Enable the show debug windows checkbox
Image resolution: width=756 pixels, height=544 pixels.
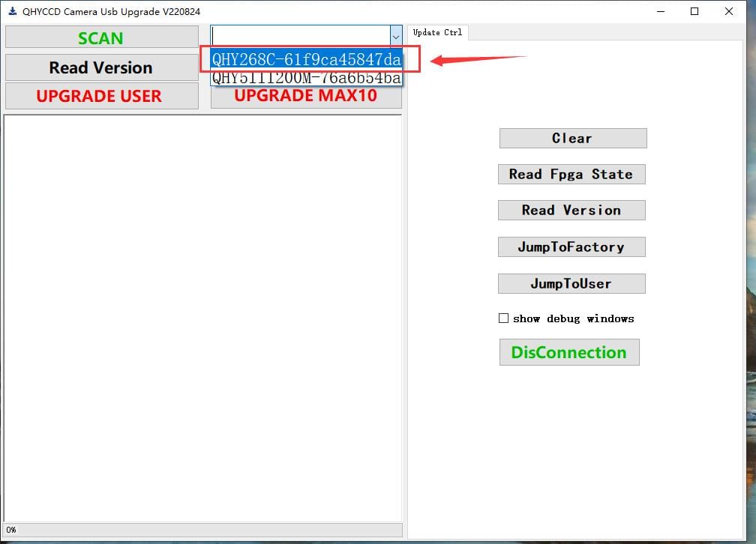click(503, 318)
